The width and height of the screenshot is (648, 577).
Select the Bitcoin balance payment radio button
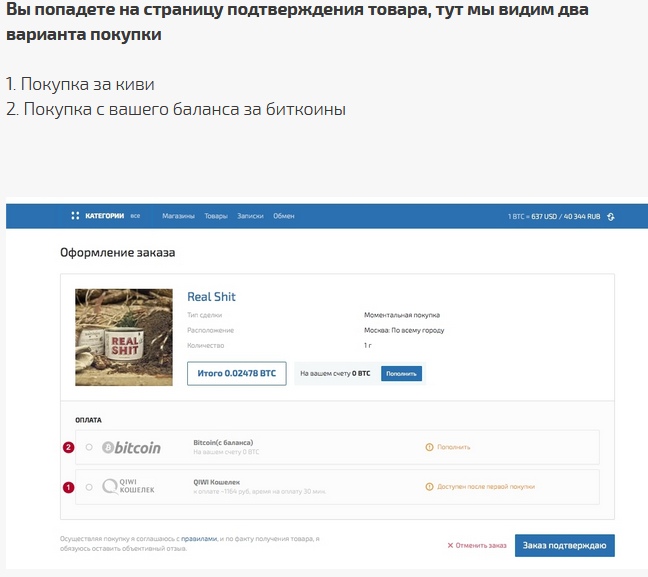[x=89, y=447]
